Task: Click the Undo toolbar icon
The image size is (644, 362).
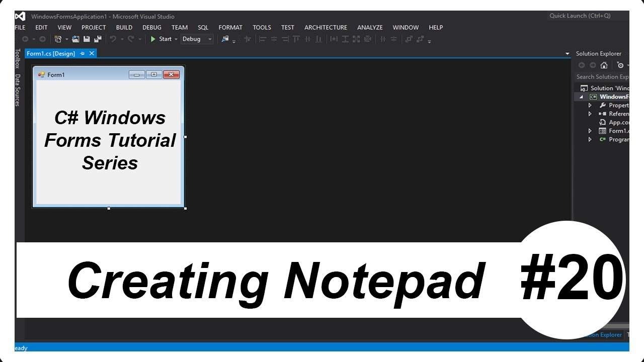Action: [113, 39]
